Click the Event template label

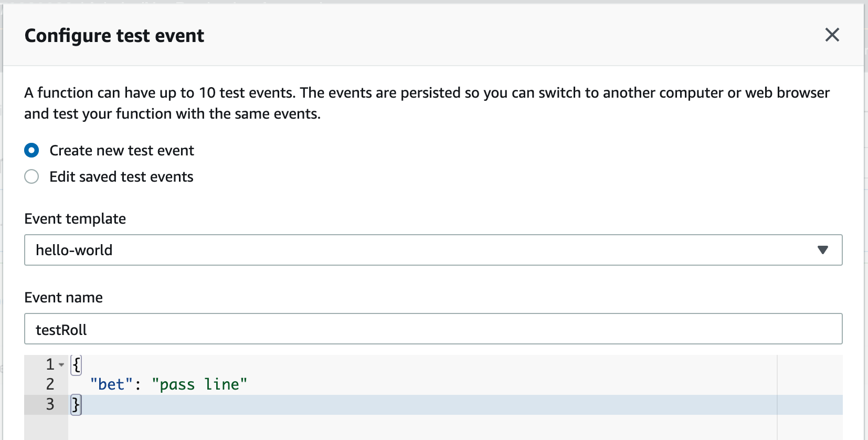tap(75, 219)
